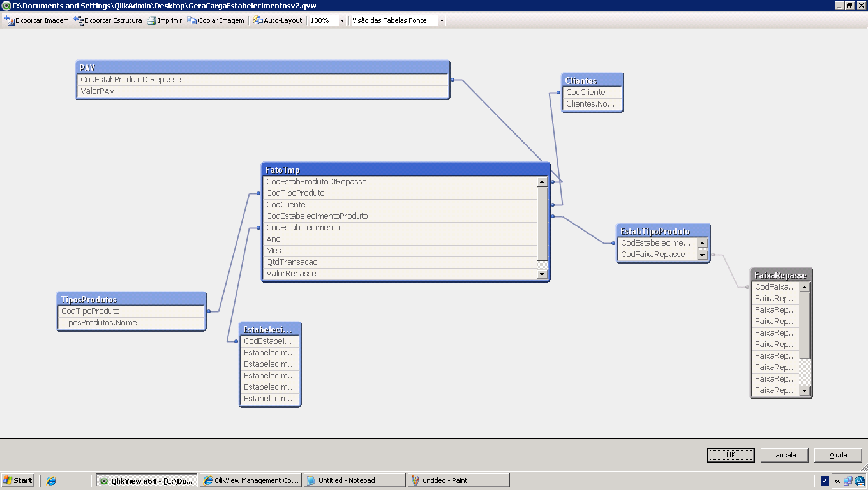Open the 100% zoom dropdown

(341, 20)
